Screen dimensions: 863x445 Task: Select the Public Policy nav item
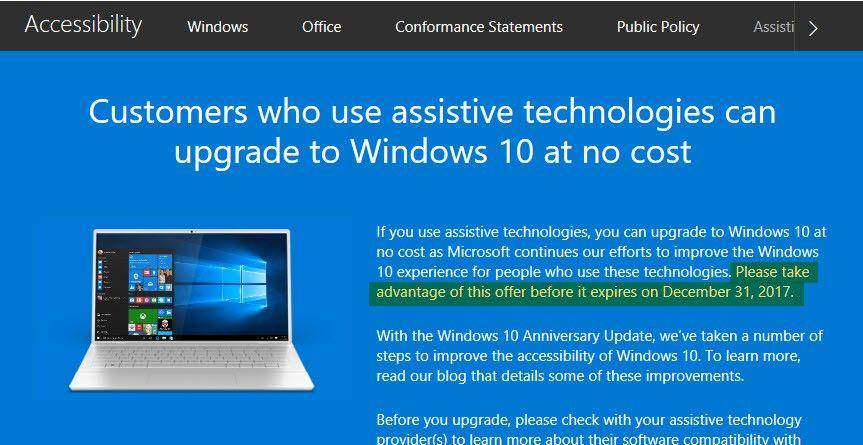pos(658,27)
